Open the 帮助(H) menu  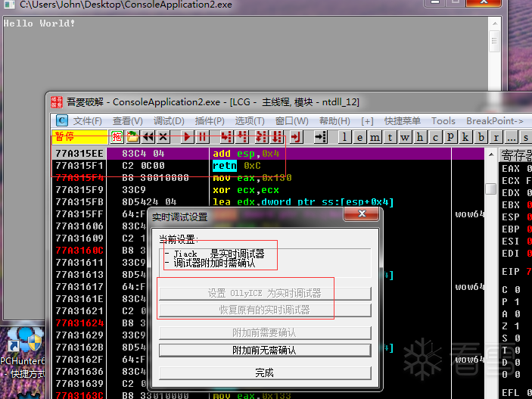click(334, 121)
